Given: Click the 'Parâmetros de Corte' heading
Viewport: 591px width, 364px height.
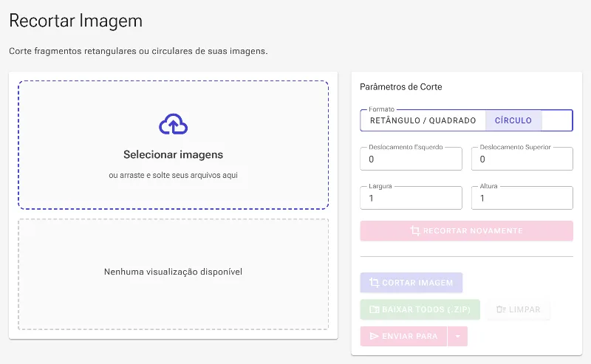Looking at the screenshot, I should point(401,86).
